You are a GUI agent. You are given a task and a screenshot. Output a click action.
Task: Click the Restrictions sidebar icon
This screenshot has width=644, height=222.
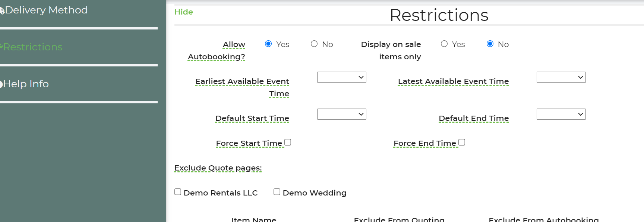click(1, 47)
